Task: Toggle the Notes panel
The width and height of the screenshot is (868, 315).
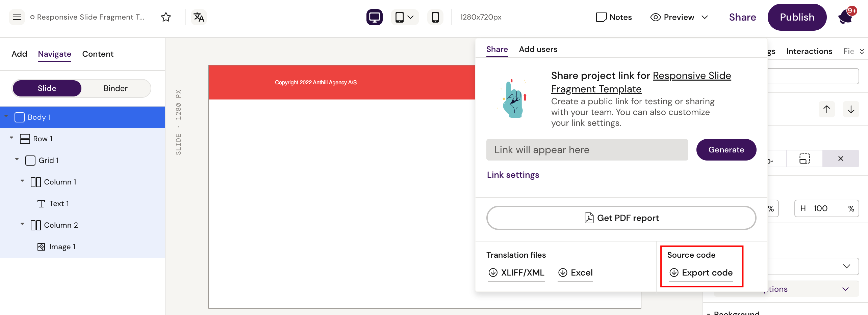Action: (614, 17)
